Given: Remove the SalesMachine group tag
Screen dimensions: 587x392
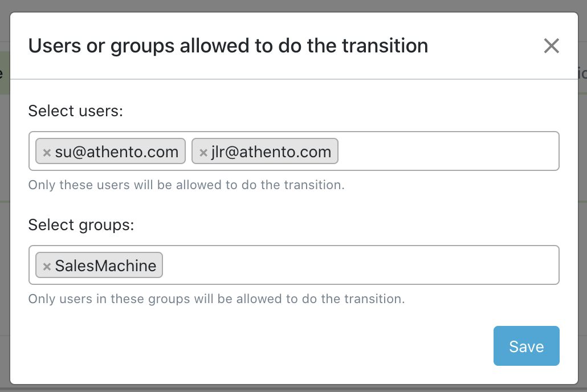Looking at the screenshot, I should (47, 266).
